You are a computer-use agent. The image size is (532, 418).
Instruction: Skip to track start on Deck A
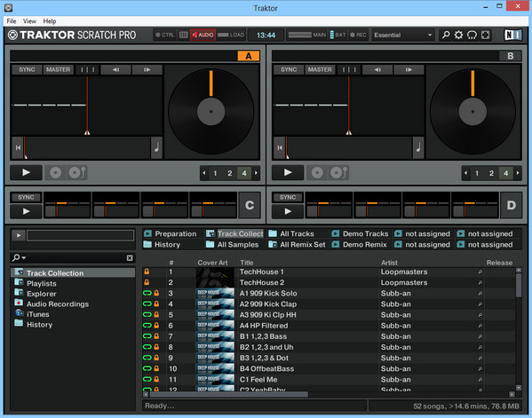tap(18, 147)
